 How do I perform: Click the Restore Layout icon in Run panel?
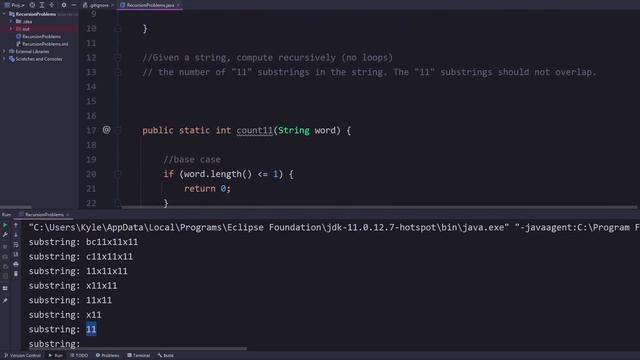(x=5, y=288)
